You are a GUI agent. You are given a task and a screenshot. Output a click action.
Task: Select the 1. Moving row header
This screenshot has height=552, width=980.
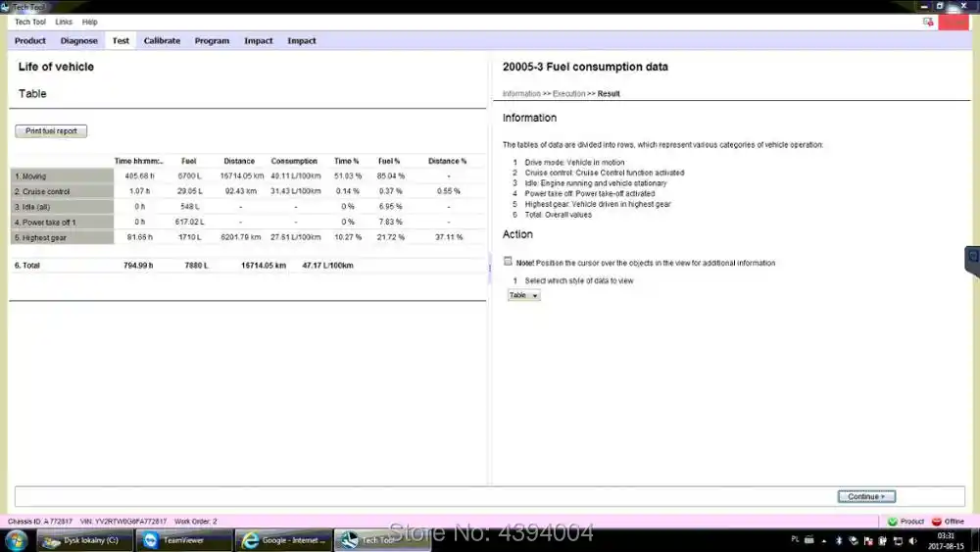tap(62, 176)
